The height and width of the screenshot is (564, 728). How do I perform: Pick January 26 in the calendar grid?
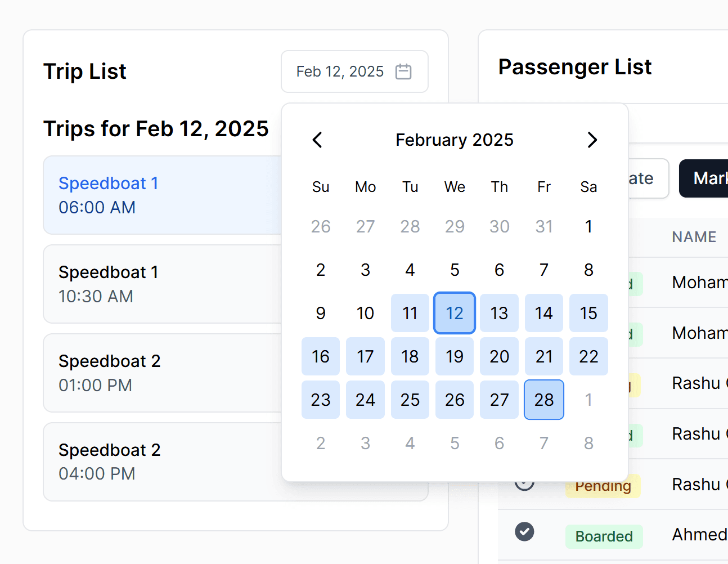(x=321, y=226)
